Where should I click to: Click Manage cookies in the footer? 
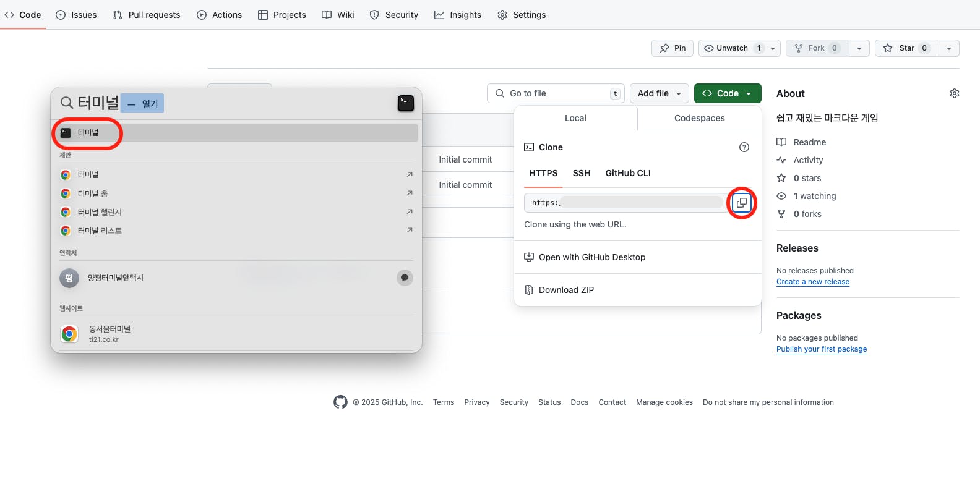(x=664, y=402)
